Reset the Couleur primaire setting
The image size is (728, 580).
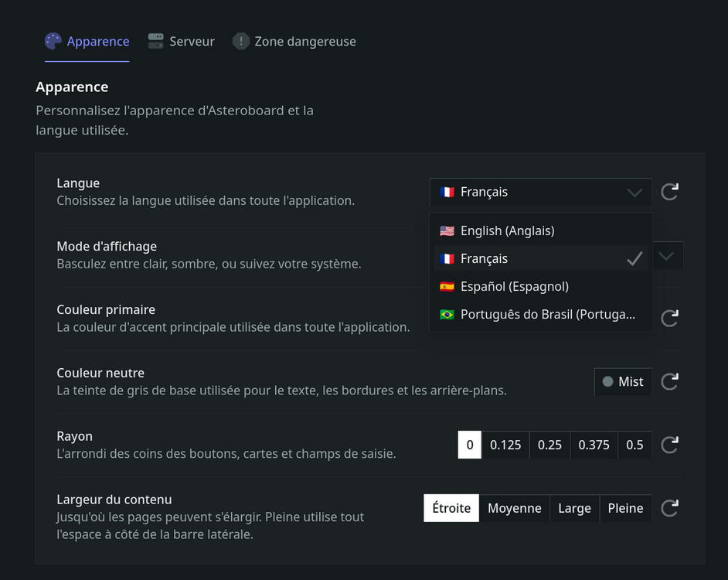(669, 319)
